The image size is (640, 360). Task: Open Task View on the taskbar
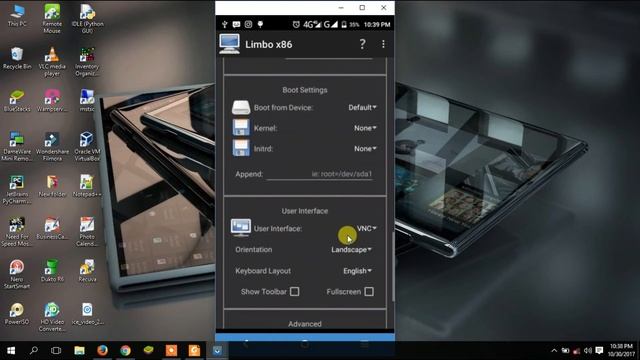56,350
